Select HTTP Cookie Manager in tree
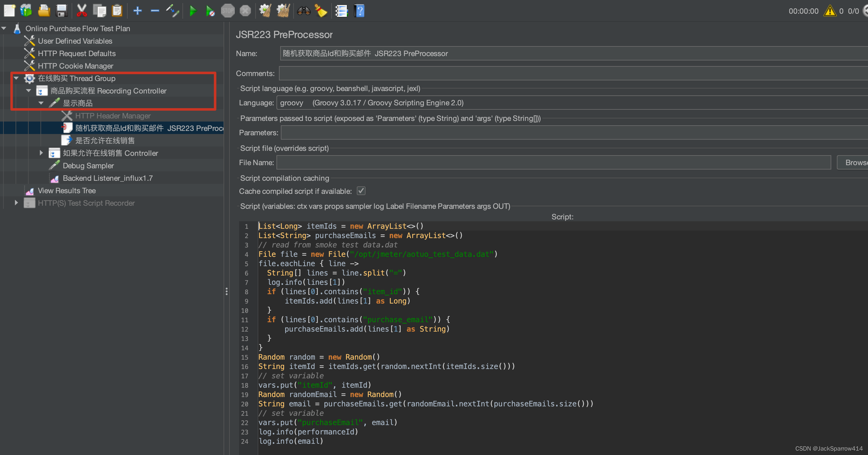Viewport: 868px width, 455px height. pyautogui.click(x=75, y=66)
